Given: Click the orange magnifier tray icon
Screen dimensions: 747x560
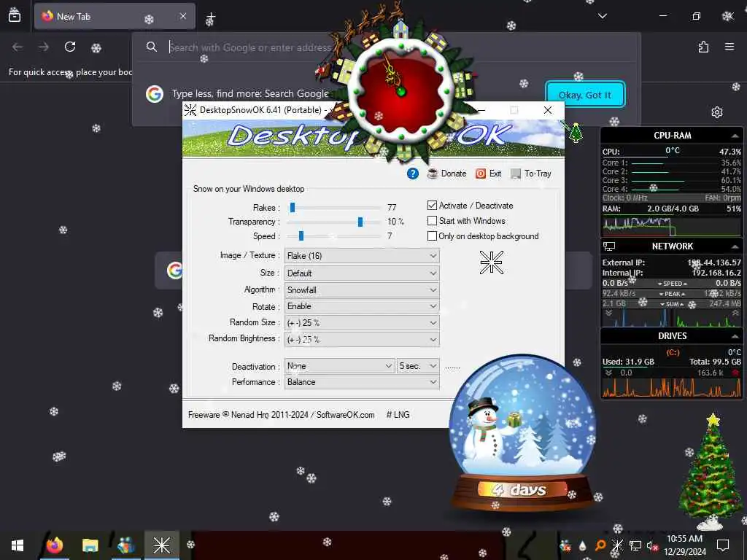Looking at the screenshot, I should (x=600, y=545).
